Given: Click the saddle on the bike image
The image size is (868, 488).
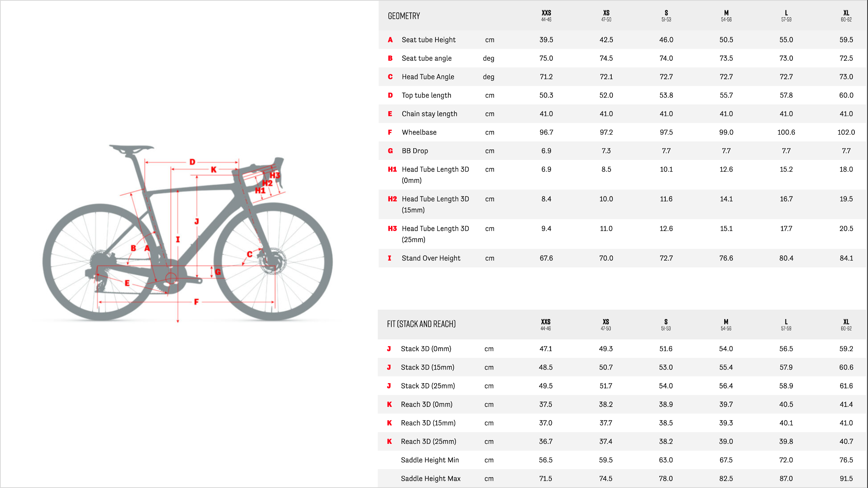Looking at the screenshot, I should pyautogui.click(x=131, y=147).
